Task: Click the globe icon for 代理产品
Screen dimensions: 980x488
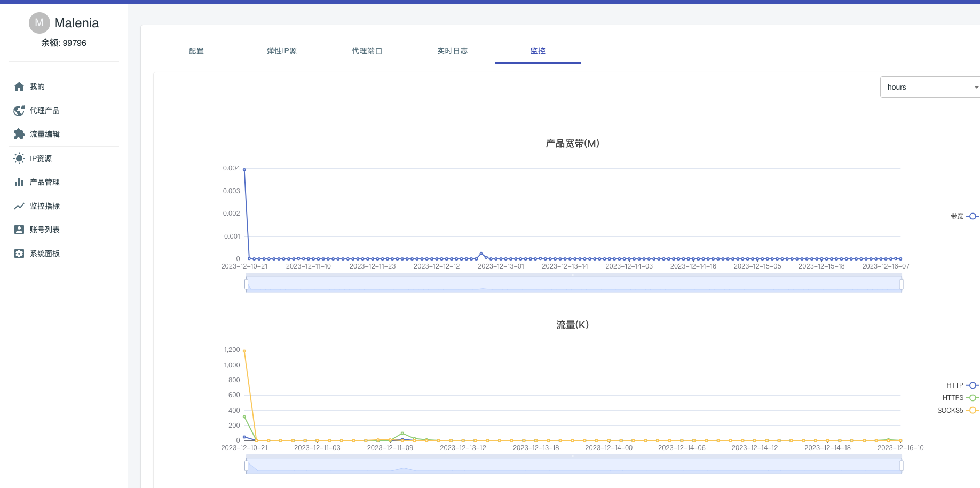Action: (x=19, y=111)
